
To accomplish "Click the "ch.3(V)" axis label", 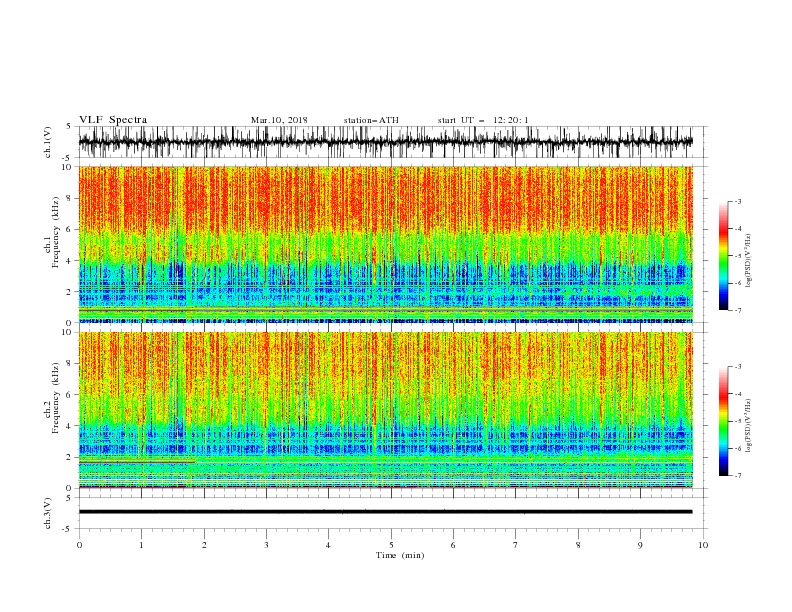I will point(48,513).
